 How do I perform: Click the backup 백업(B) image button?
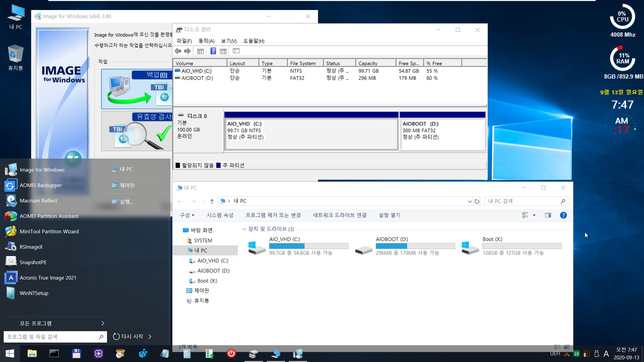point(137,89)
